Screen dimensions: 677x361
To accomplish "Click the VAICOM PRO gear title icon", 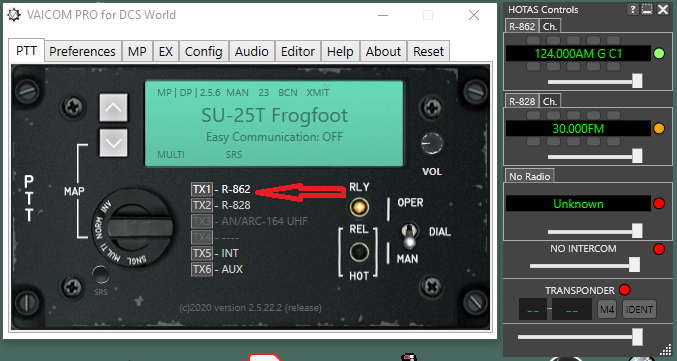I will tap(14, 15).
